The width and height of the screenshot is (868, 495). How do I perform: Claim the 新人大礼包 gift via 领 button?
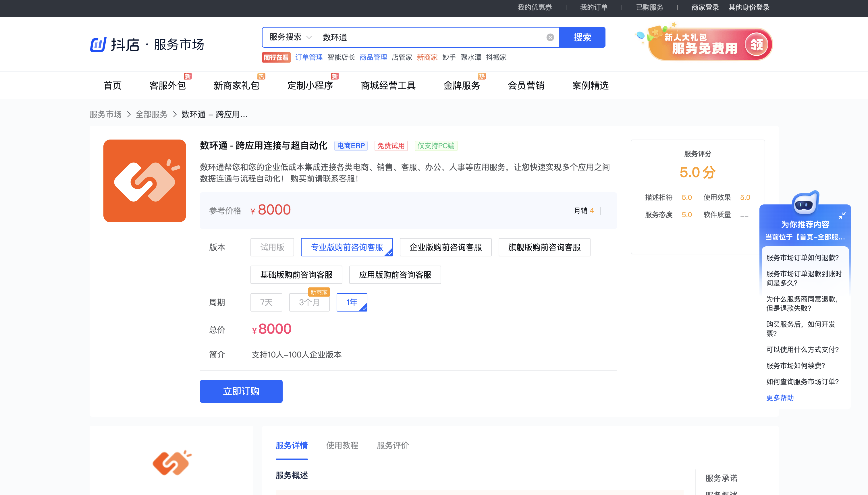[756, 45]
